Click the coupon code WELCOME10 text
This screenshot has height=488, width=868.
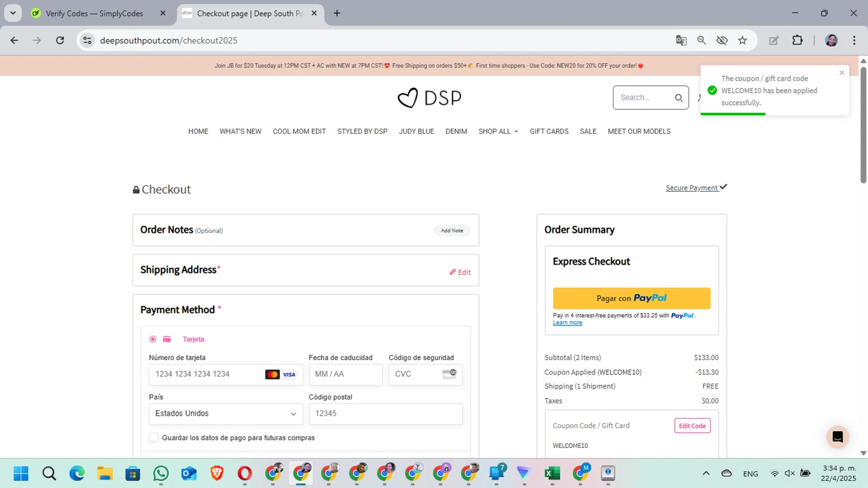[570, 446]
